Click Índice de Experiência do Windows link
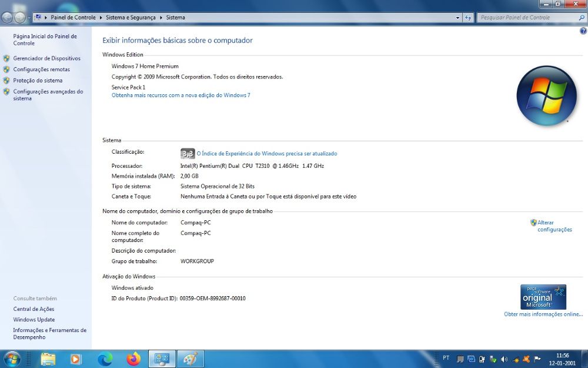This screenshot has width=588, height=368. point(266,153)
